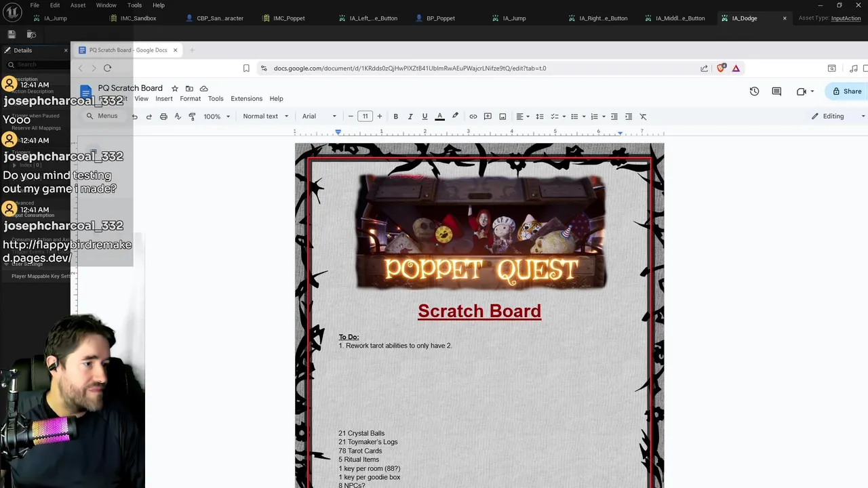The image size is (868, 488).
Task: Clear formatting with the crossed T icon
Action: (644, 117)
